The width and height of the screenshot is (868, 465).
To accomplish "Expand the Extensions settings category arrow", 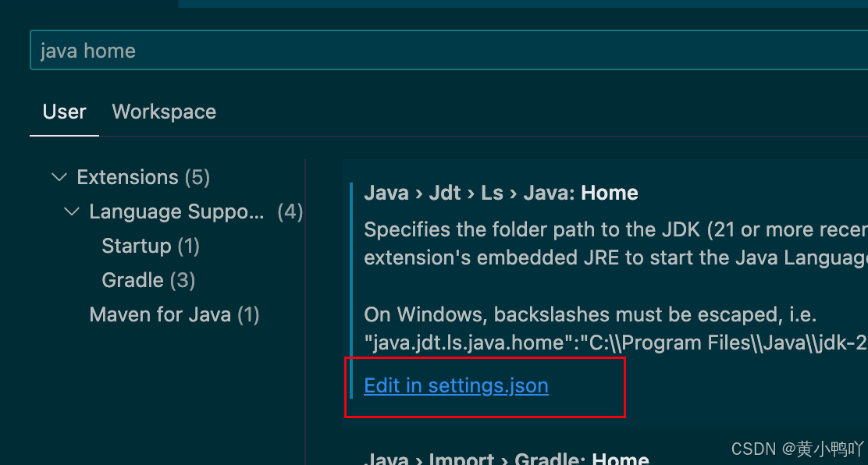I will (x=59, y=177).
